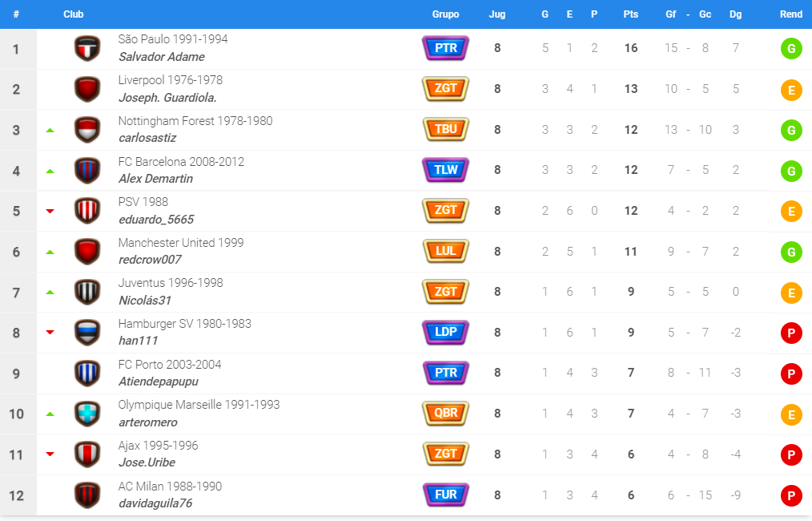Click the FUR group badge for AC Milan
Viewport: 812px width, 521px height.
tap(445, 495)
